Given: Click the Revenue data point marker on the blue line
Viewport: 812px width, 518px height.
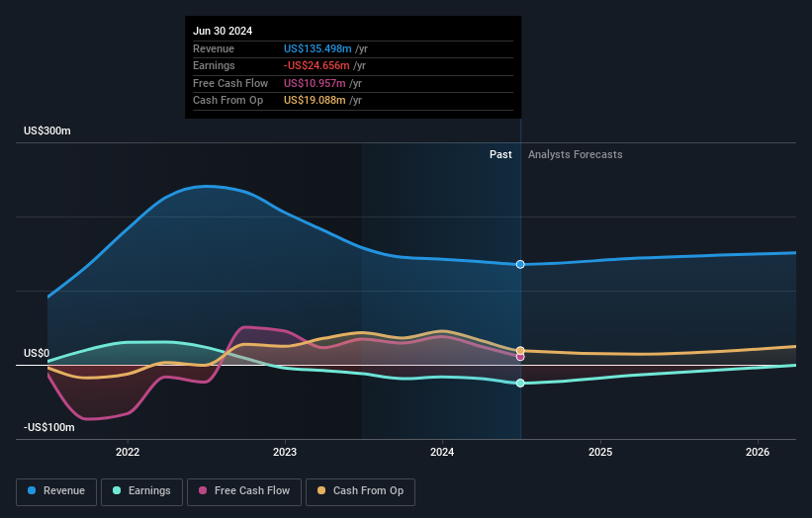Looking at the screenshot, I should (x=520, y=264).
